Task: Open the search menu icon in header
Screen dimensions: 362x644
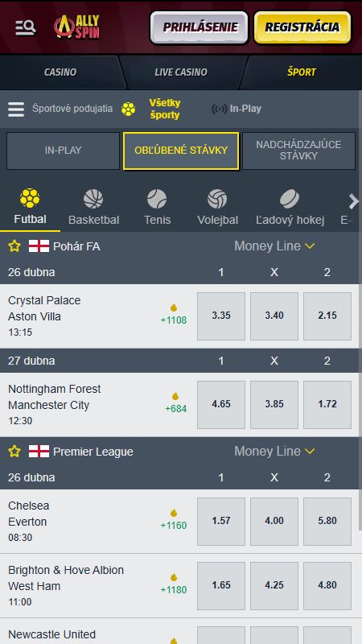Action: pyautogui.click(x=26, y=27)
